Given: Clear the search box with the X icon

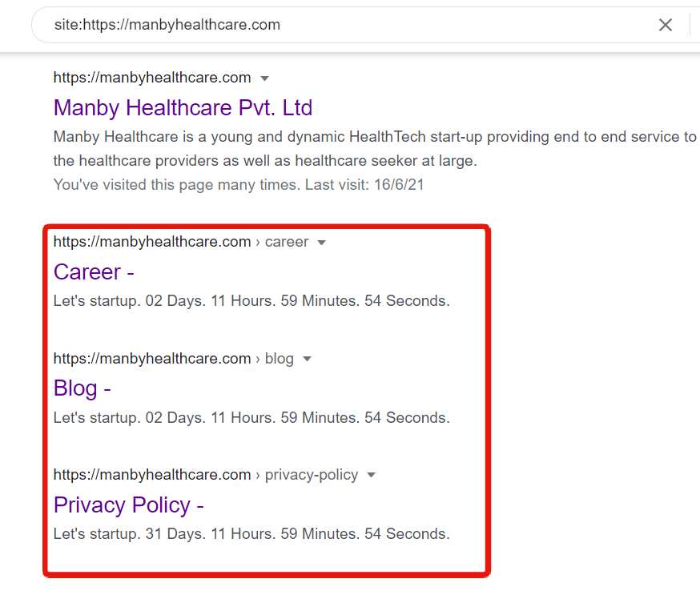Looking at the screenshot, I should pyautogui.click(x=666, y=25).
